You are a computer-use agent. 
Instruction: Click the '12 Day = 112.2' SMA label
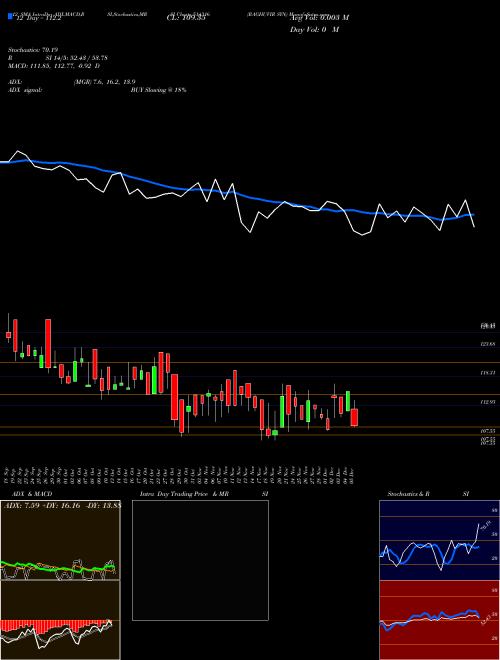(x=37, y=18)
